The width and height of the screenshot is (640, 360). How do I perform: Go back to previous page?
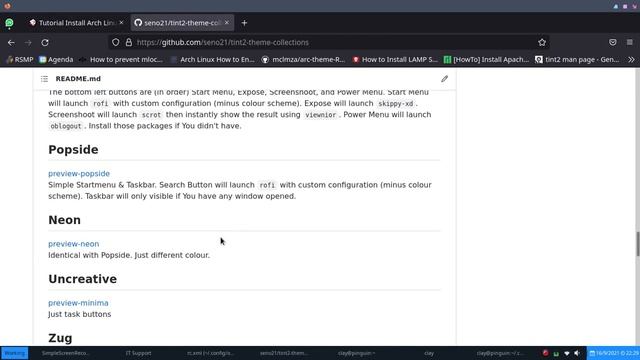(11, 42)
